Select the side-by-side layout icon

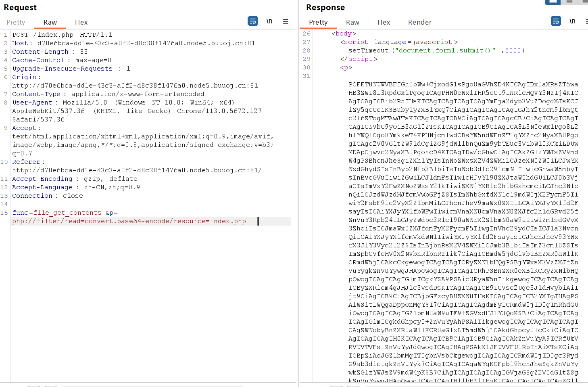(x=553, y=2)
